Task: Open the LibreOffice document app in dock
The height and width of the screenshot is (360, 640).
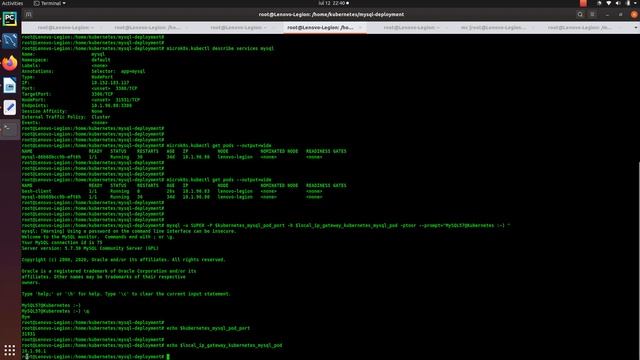Action: tap(10, 85)
